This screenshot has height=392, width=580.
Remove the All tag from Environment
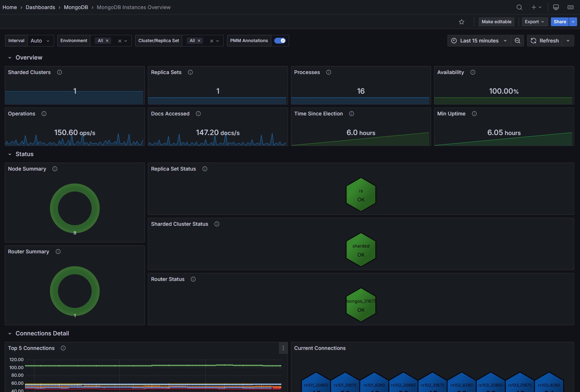tap(107, 41)
